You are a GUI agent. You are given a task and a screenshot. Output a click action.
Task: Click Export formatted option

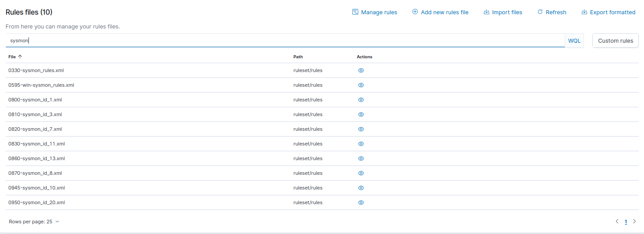point(608,12)
